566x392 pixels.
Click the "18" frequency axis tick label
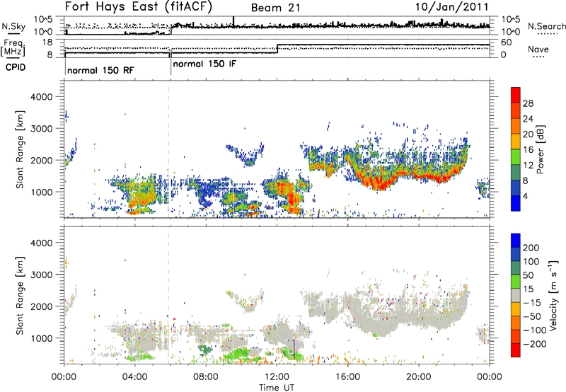coord(47,42)
